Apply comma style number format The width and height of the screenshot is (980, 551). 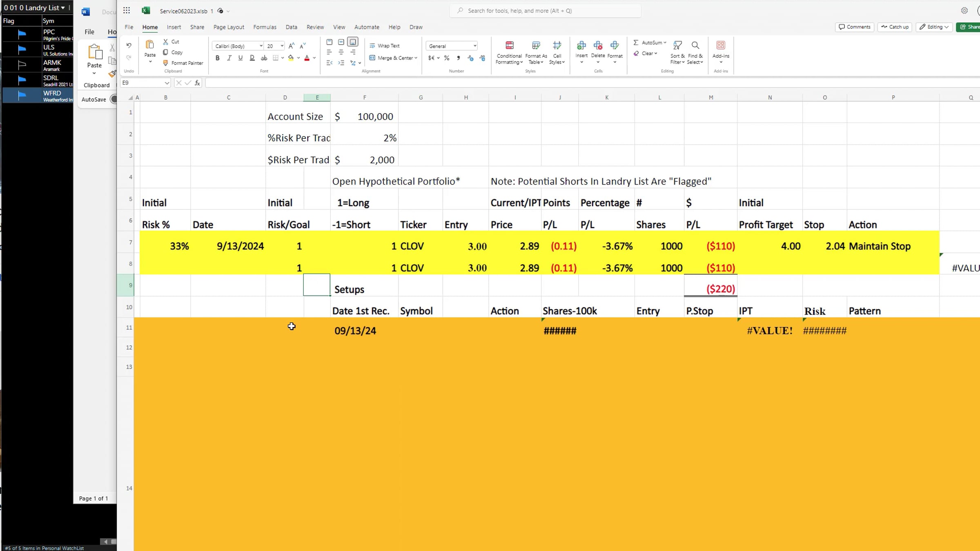(x=459, y=58)
